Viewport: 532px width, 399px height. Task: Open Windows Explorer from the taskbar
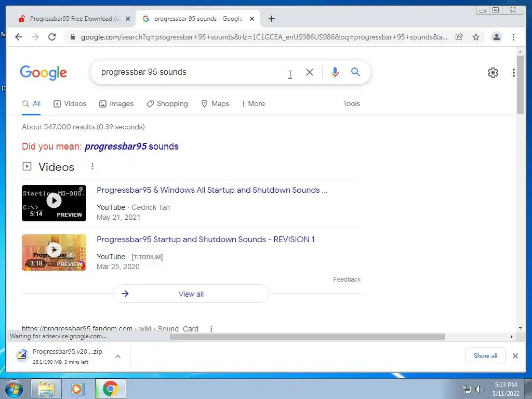(46, 389)
